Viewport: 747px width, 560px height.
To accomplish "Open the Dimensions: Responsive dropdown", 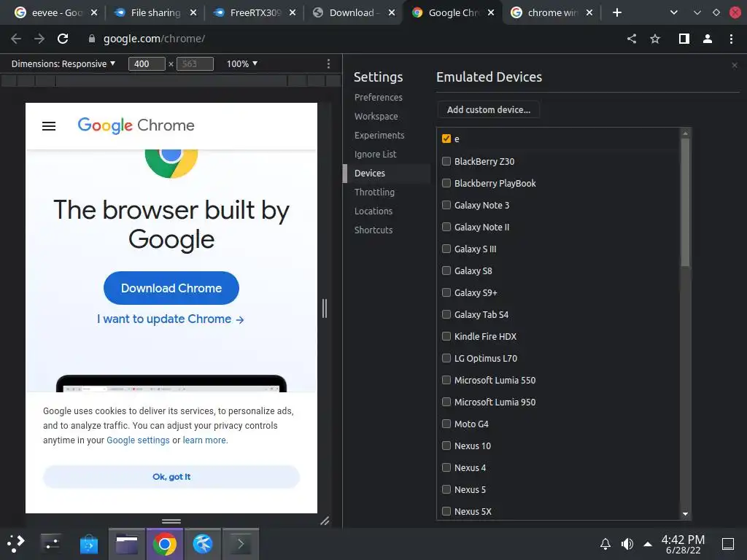I will [63, 64].
